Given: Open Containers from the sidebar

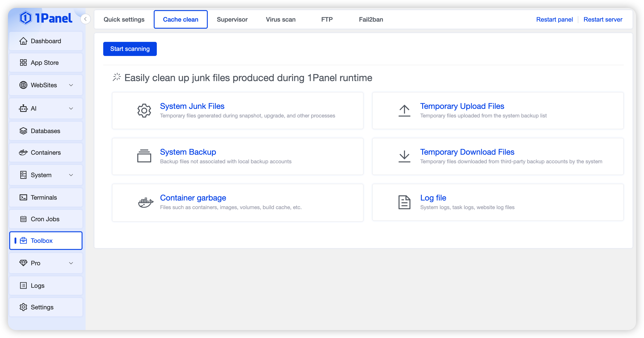Looking at the screenshot, I should click(x=46, y=152).
